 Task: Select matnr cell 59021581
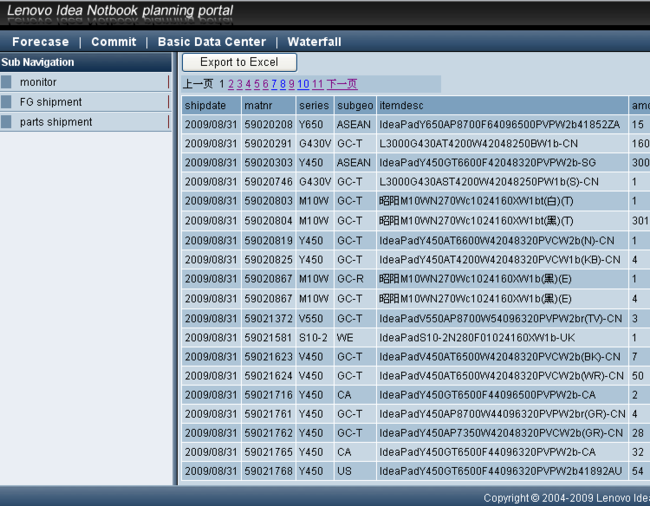269,337
